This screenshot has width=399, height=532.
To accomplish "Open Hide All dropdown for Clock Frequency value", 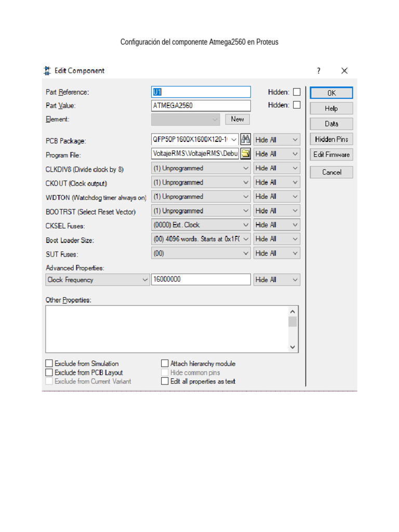I will [276, 280].
